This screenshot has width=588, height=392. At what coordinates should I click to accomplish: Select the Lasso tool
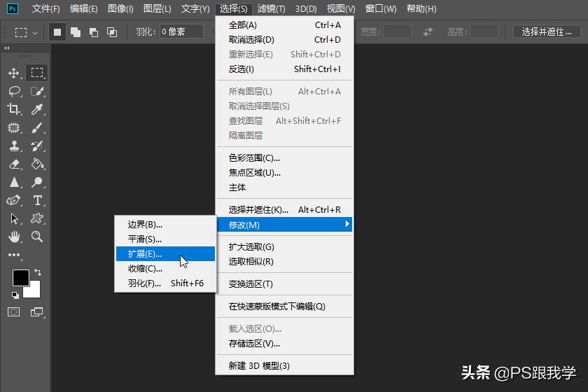(x=14, y=91)
